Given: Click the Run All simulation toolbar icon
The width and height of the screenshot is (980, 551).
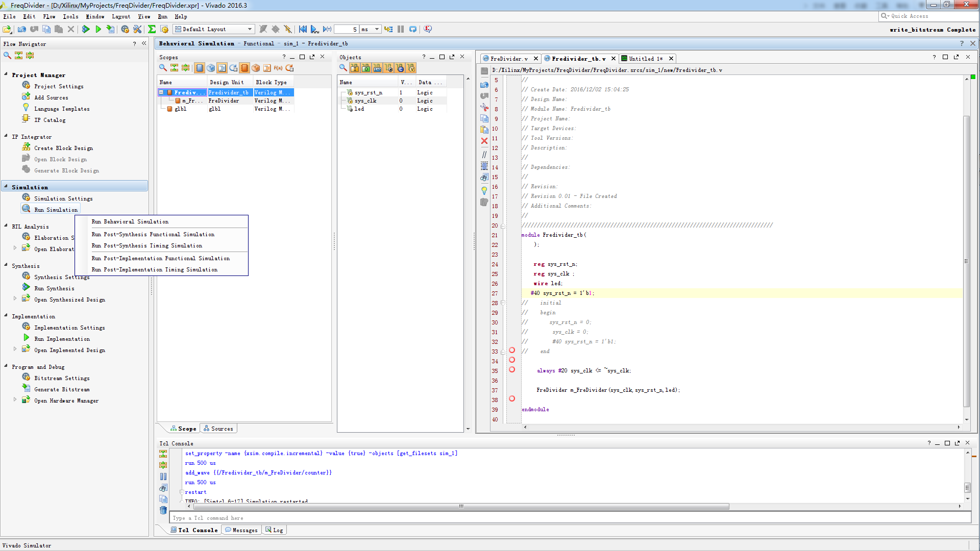Looking at the screenshot, I should click(x=314, y=29).
